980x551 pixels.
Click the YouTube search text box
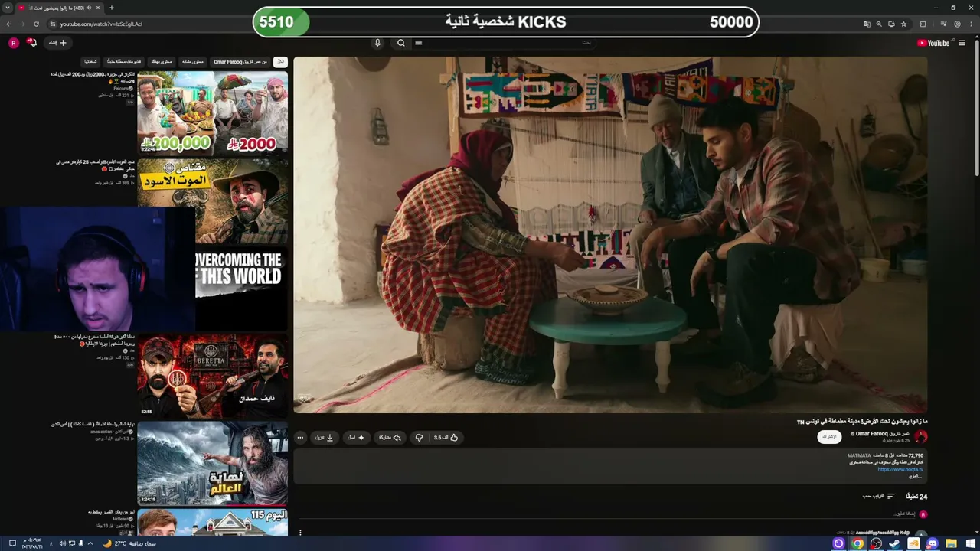(x=505, y=43)
